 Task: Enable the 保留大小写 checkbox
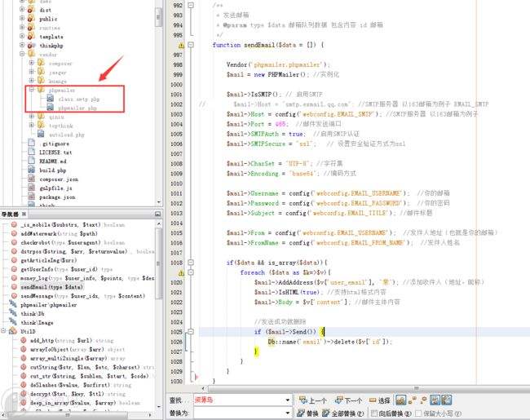tap(418, 413)
